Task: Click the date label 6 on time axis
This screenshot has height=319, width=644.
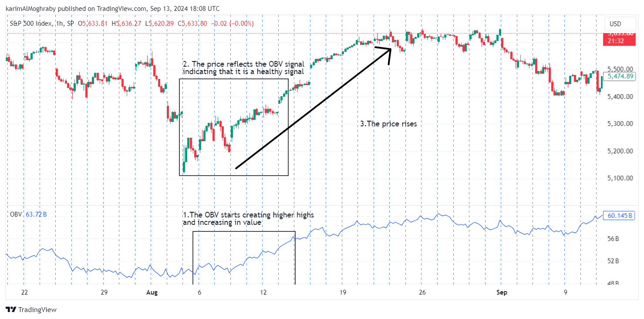Action: click(199, 292)
